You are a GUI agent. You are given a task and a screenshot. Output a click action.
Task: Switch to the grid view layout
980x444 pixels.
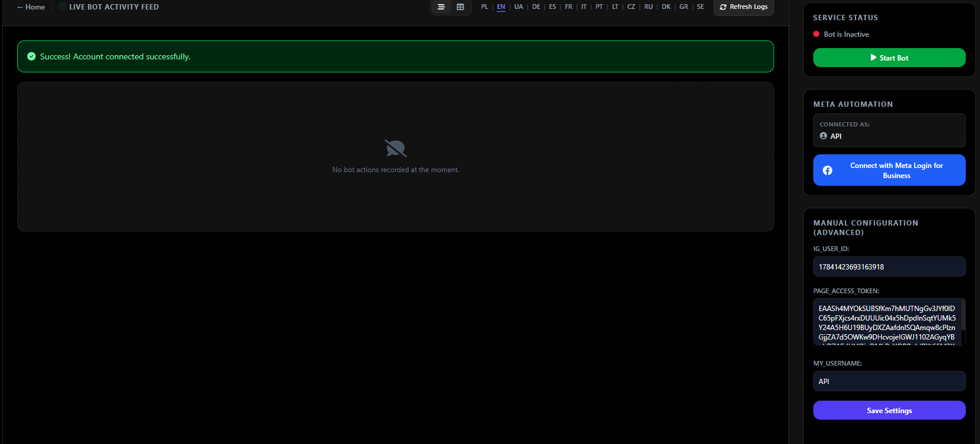point(460,7)
